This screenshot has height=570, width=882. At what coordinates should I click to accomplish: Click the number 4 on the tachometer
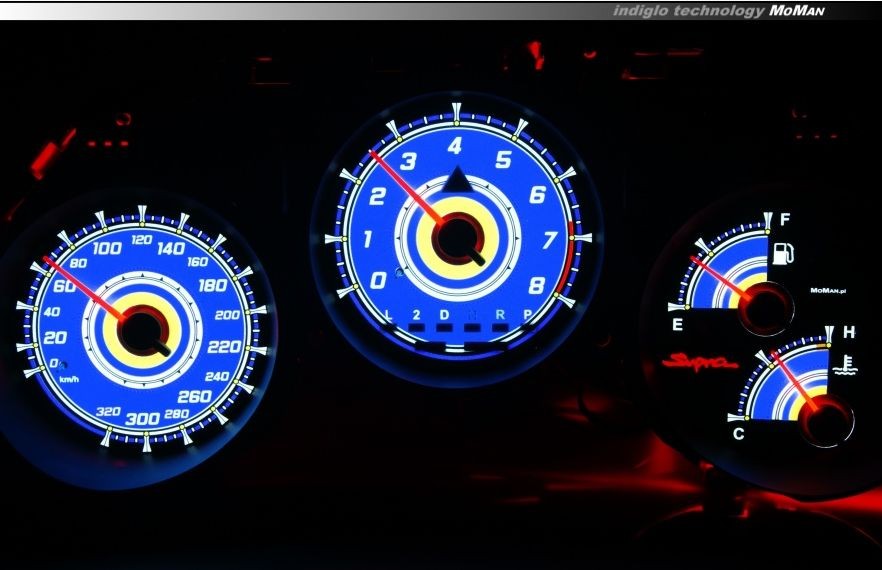pyautogui.click(x=455, y=146)
